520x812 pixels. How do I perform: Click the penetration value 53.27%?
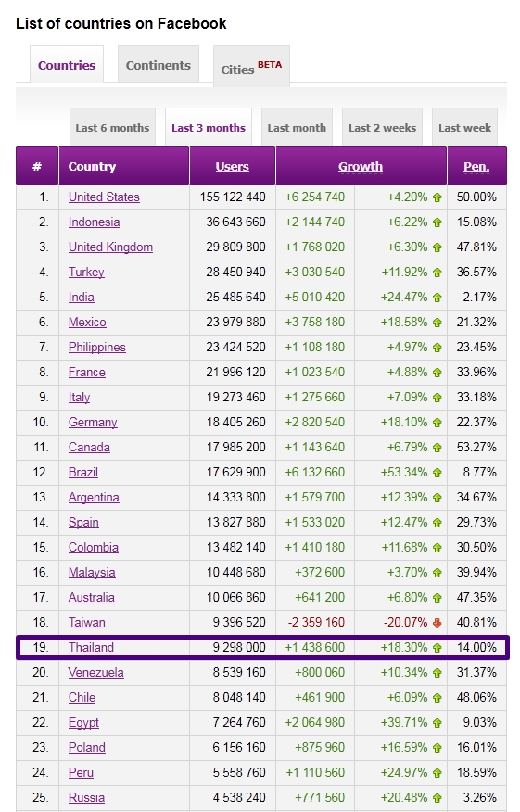(x=476, y=447)
